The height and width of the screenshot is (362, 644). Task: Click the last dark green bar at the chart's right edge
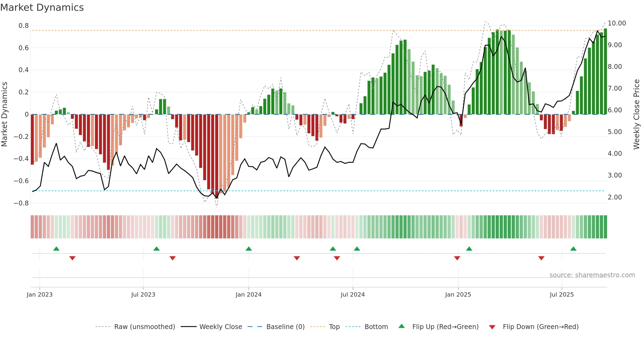pyautogui.click(x=605, y=71)
